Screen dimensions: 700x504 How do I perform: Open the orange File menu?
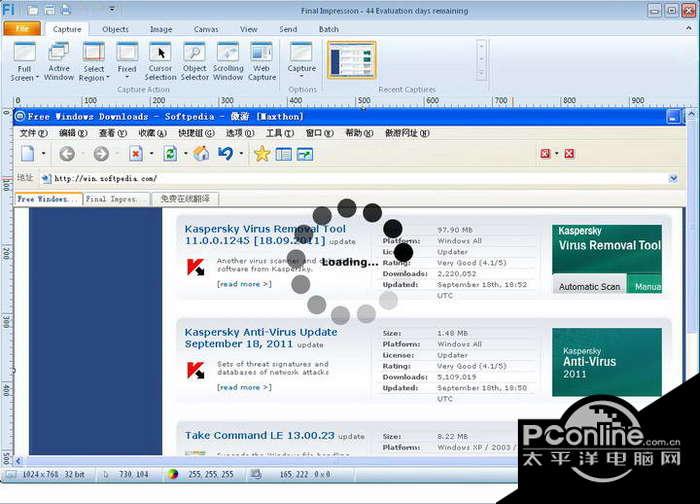click(x=22, y=29)
